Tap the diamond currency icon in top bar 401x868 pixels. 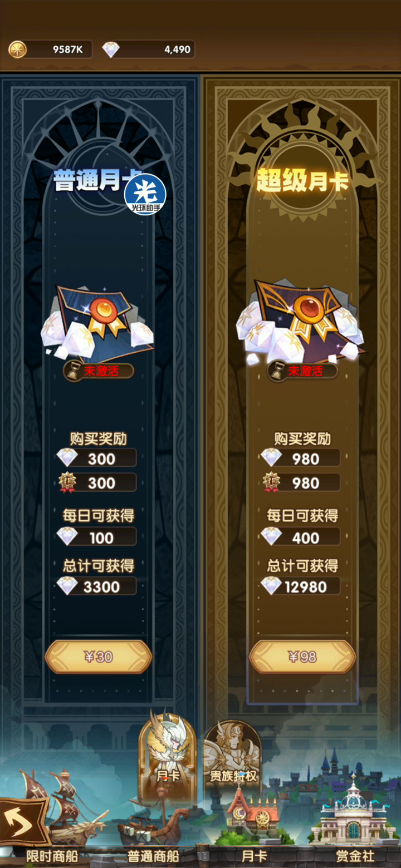pos(111,50)
